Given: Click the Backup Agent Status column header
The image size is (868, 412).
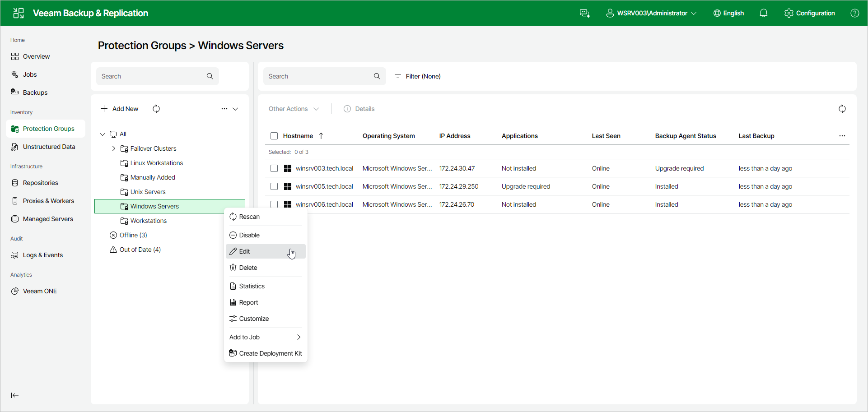Looking at the screenshot, I should click(x=686, y=136).
